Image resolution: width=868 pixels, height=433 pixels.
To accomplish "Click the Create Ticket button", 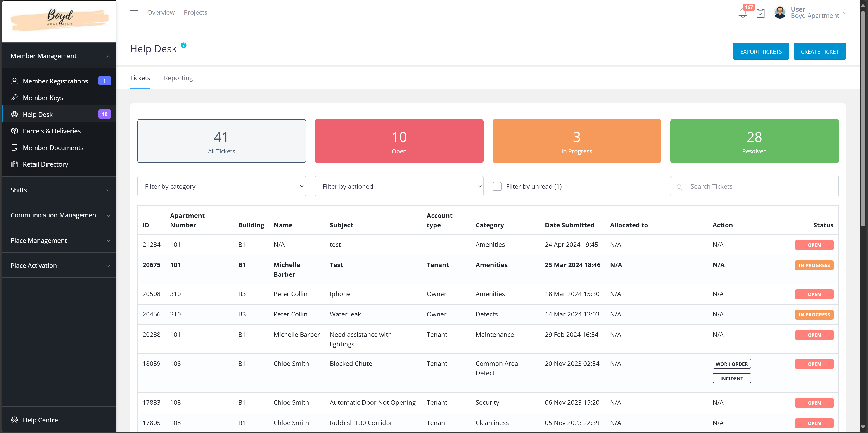I will pyautogui.click(x=819, y=52).
